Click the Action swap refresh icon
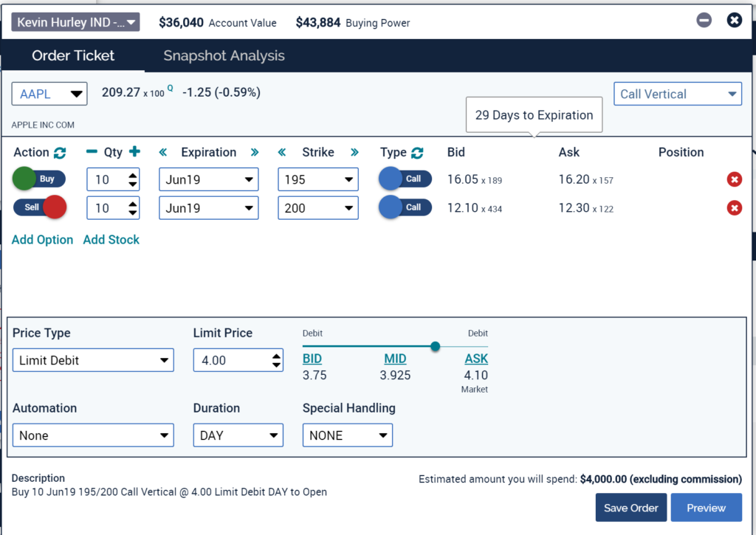This screenshot has height=535, width=756. 60,153
